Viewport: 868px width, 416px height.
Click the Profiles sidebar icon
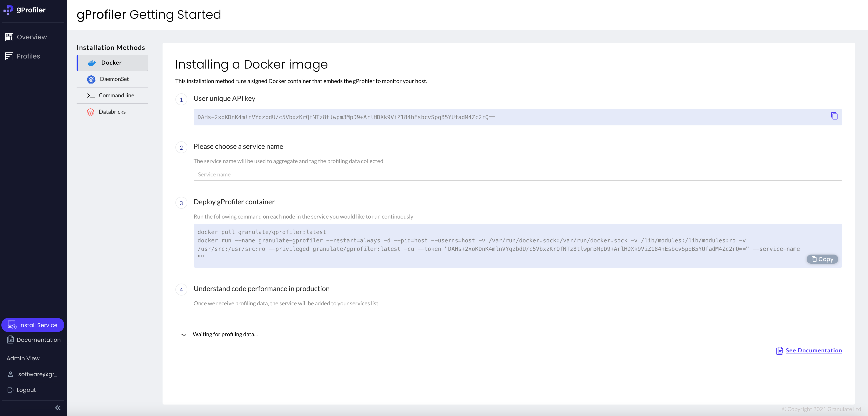9,56
